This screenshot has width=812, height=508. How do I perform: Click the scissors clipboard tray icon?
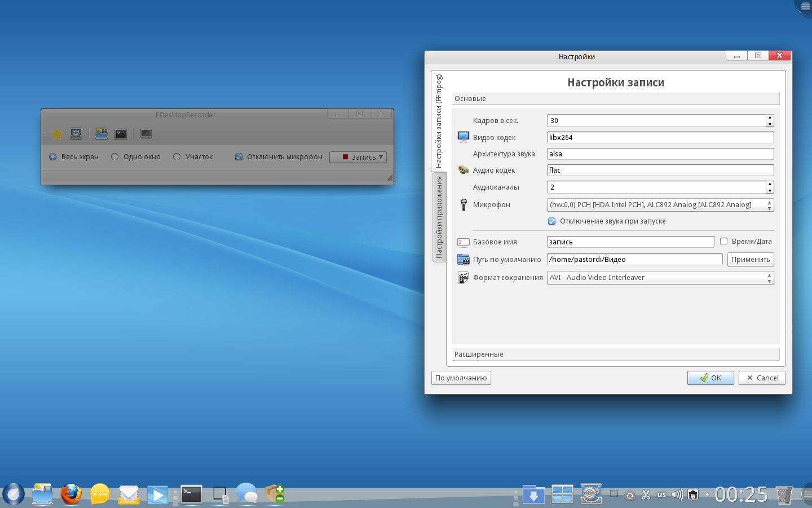pos(646,495)
